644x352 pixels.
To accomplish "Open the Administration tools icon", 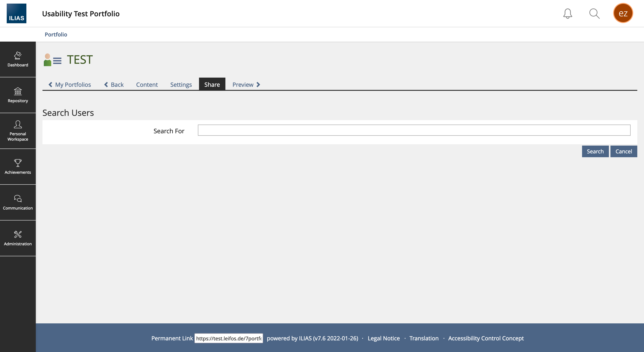I will pos(18,238).
